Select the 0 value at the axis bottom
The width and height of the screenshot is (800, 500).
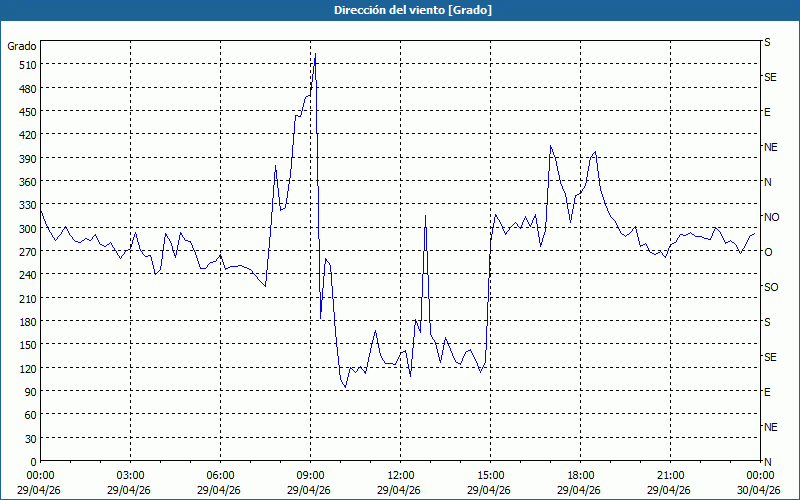click(33, 461)
